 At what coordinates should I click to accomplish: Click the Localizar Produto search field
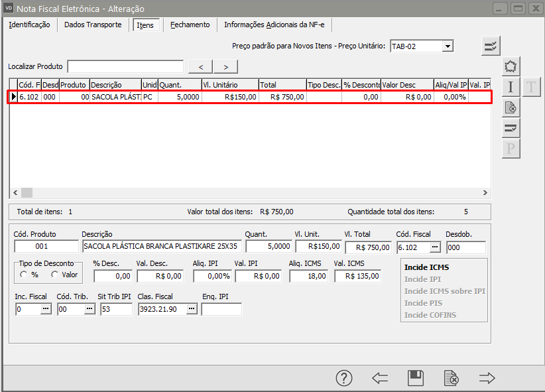point(125,66)
